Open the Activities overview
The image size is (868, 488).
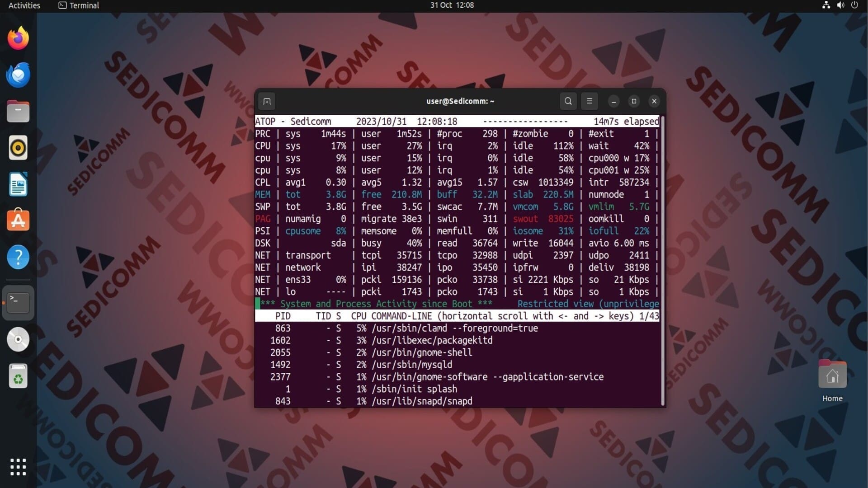pyautogui.click(x=24, y=5)
